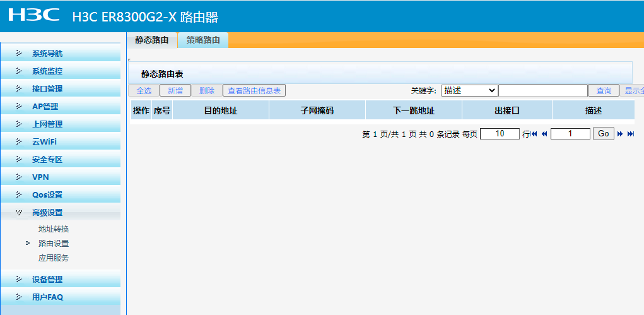
Task: Click 全选 button
Action: 144,90
